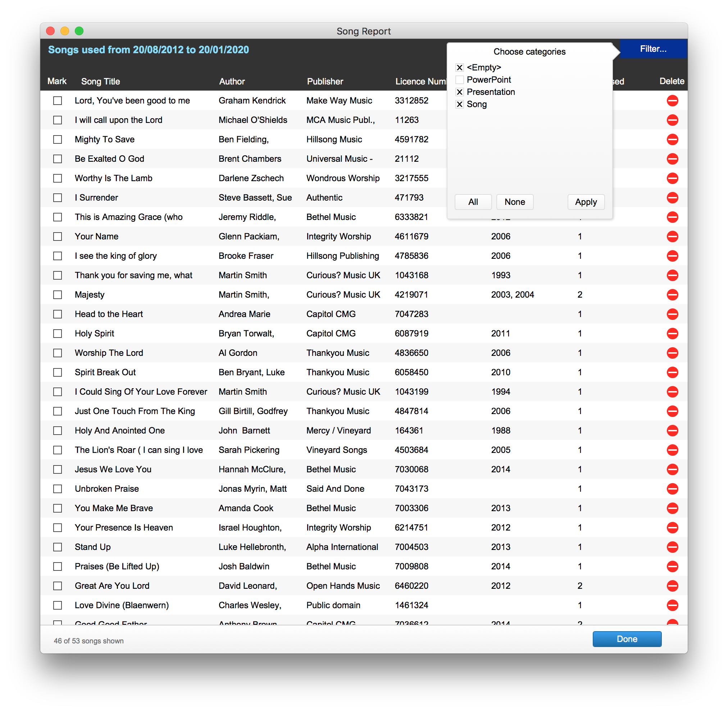728x711 pixels.
Task: Remove 'Just One Touch From The King'
Action: [x=672, y=411]
